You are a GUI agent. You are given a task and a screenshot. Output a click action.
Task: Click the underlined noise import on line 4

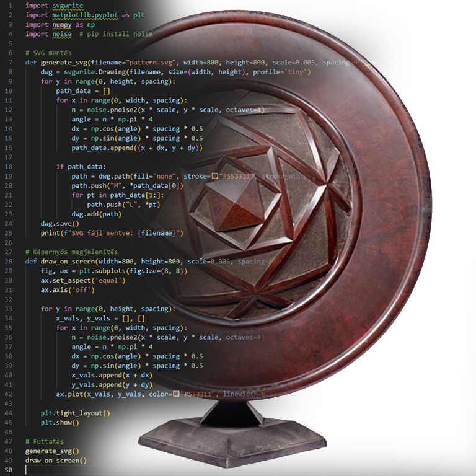tap(62, 34)
